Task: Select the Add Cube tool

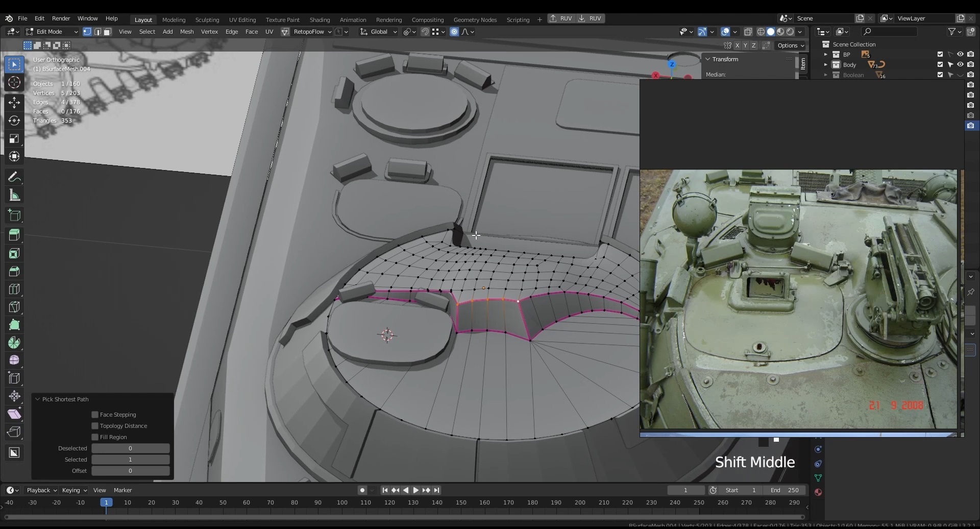Action: pos(14,215)
